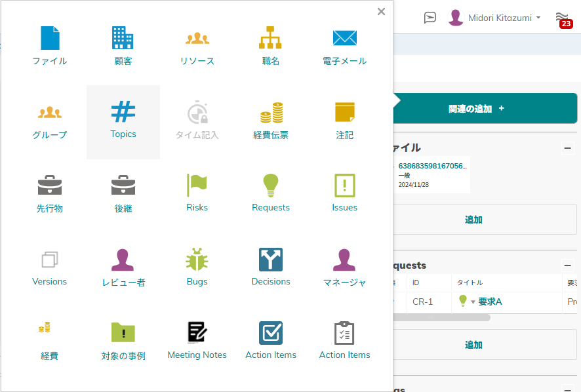Collapse the ファイル section
Viewport: 581px width, 392px height.
567,148
